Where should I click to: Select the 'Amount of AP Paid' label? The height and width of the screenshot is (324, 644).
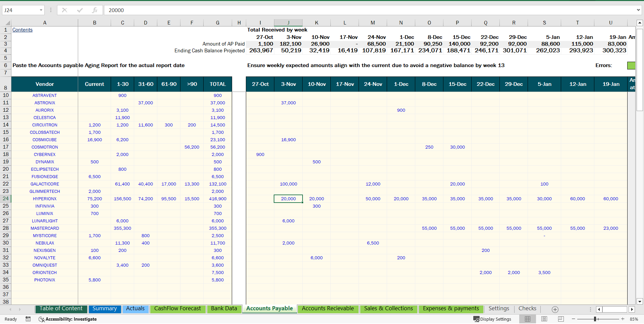click(x=223, y=44)
